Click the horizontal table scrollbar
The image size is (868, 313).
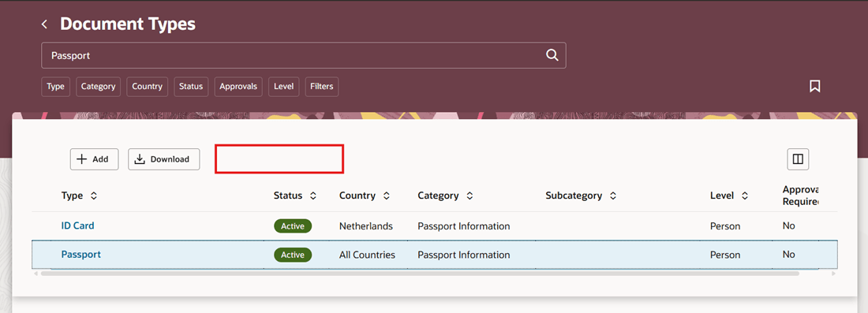(x=420, y=273)
